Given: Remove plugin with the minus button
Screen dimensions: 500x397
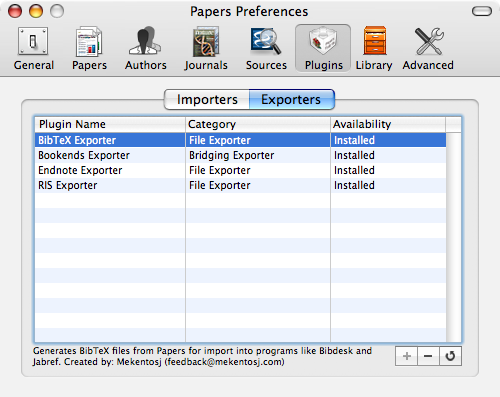Looking at the screenshot, I should pyautogui.click(x=428, y=356).
